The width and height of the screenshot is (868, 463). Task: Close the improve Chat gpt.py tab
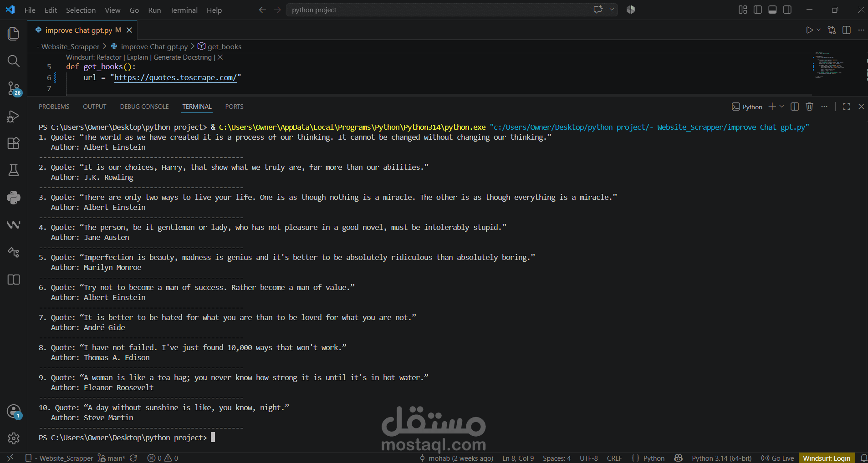[129, 30]
